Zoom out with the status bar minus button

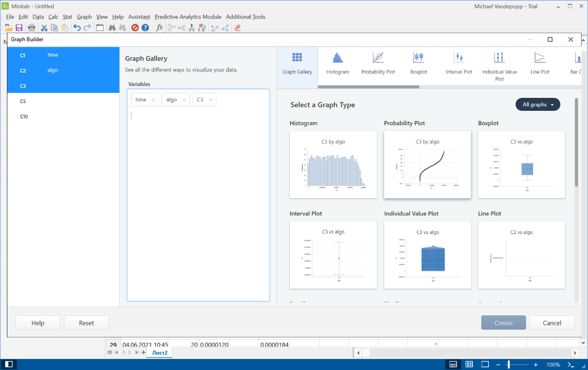tap(498, 364)
